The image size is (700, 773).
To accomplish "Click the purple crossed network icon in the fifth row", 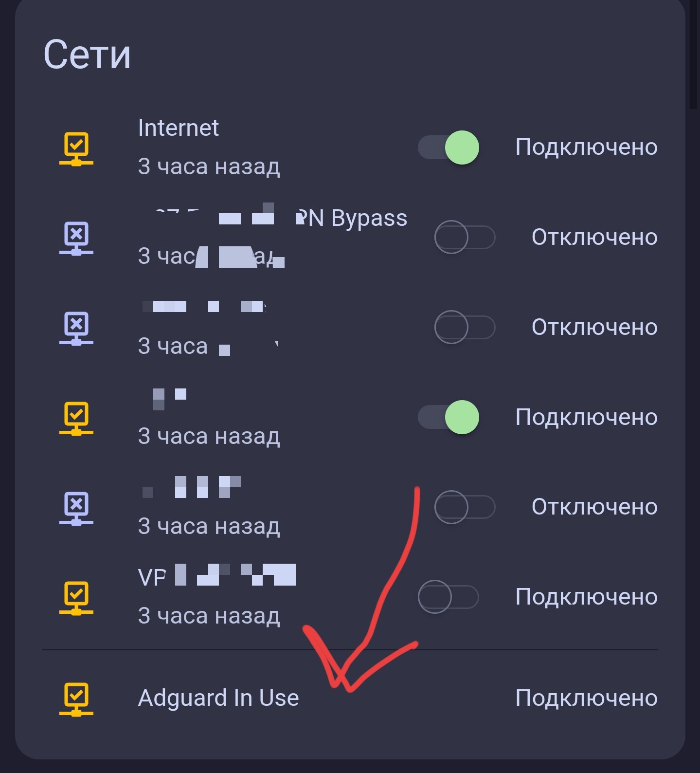I will 76,508.
